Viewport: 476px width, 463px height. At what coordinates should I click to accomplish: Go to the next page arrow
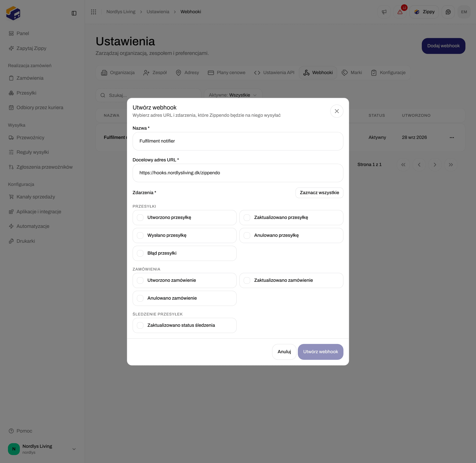click(435, 165)
